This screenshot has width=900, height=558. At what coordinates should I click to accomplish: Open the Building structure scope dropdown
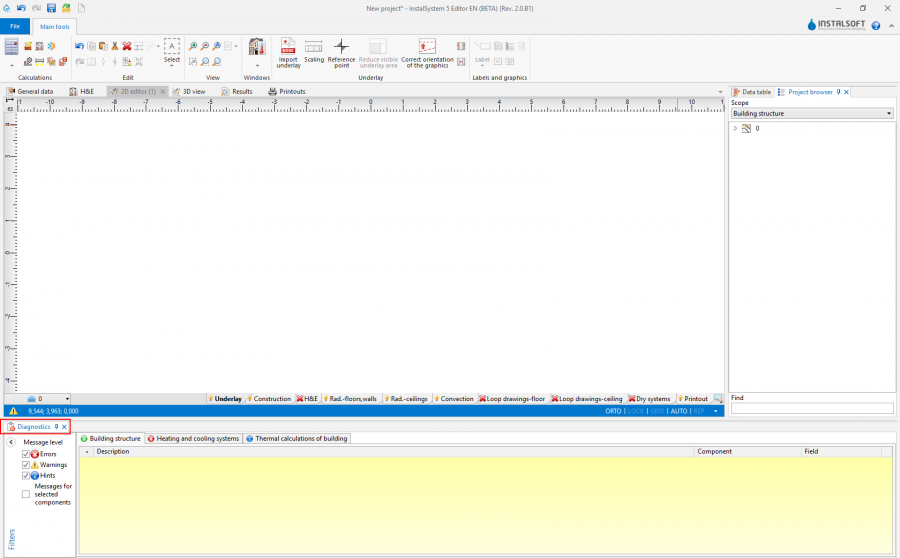[x=811, y=114]
